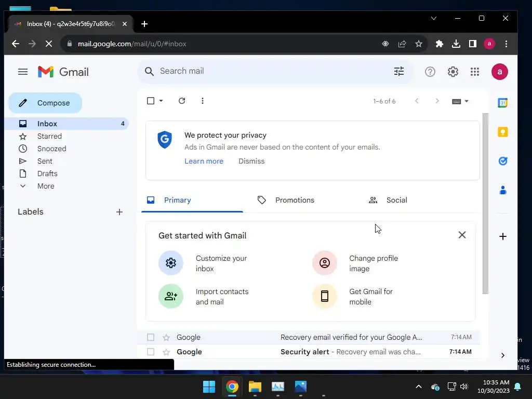
Task: Click the Gmail logo
Action: click(x=63, y=72)
